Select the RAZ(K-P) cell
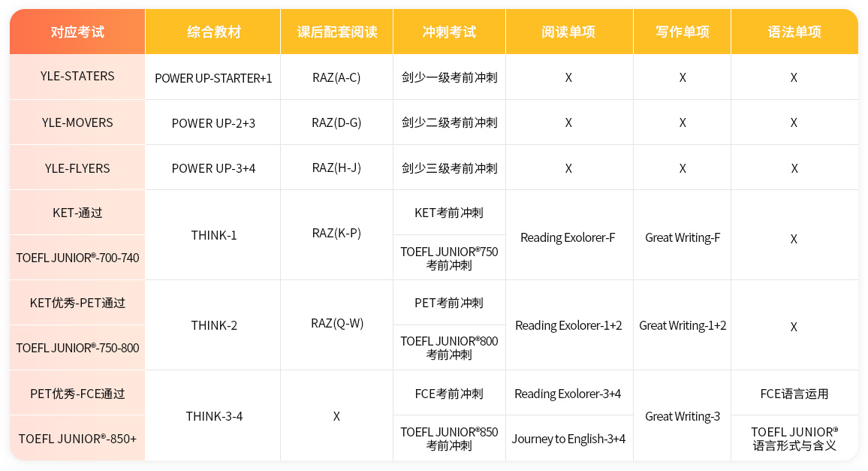 pyautogui.click(x=336, y=234)
